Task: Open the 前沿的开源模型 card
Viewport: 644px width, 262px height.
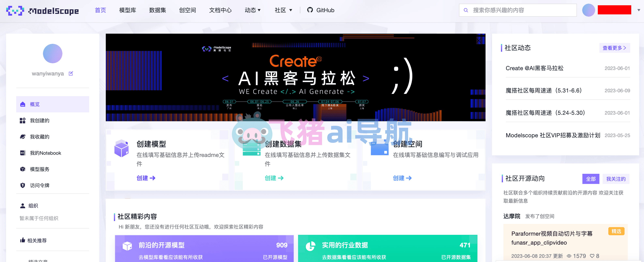Action: tap(204, 248)
